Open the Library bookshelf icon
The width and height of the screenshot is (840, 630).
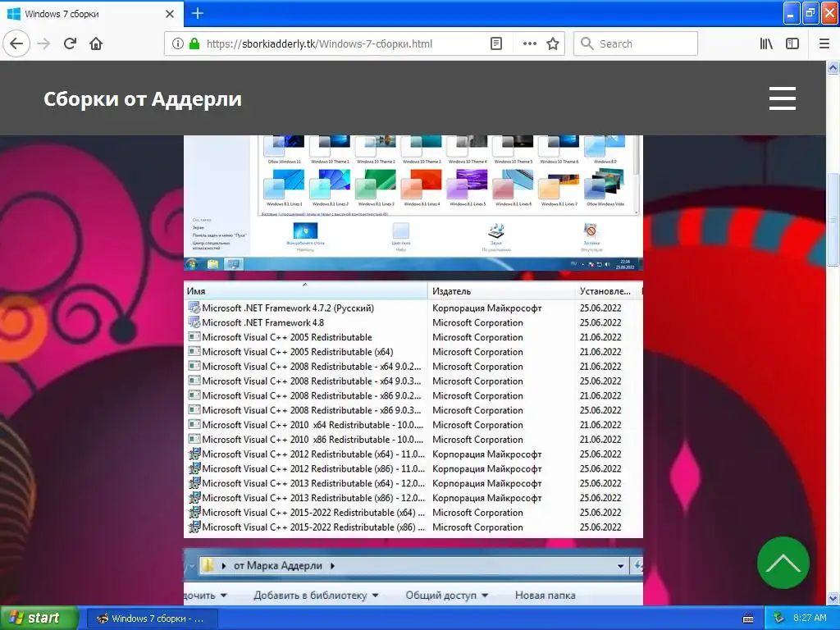pos(766,44)
